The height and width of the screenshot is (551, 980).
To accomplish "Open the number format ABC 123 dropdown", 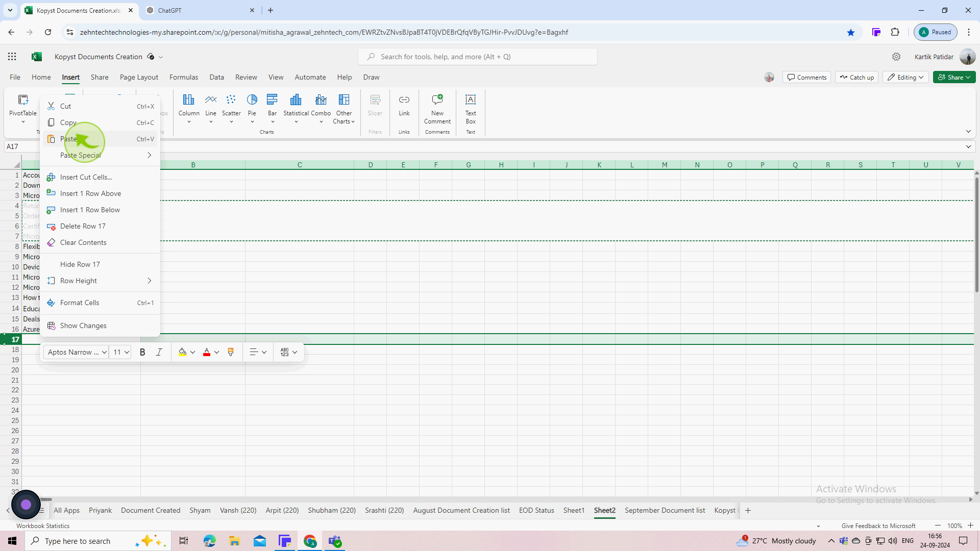I will (x=289, y=352).
